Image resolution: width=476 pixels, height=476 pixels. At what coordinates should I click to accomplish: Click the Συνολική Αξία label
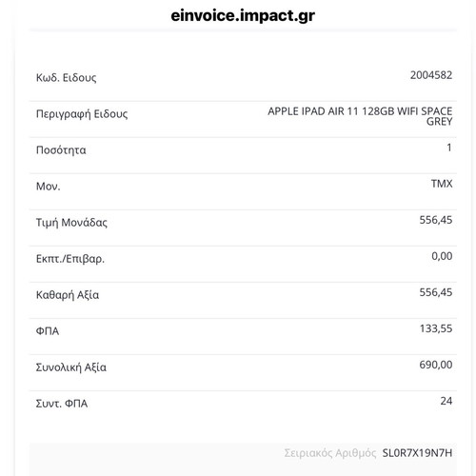70,367
